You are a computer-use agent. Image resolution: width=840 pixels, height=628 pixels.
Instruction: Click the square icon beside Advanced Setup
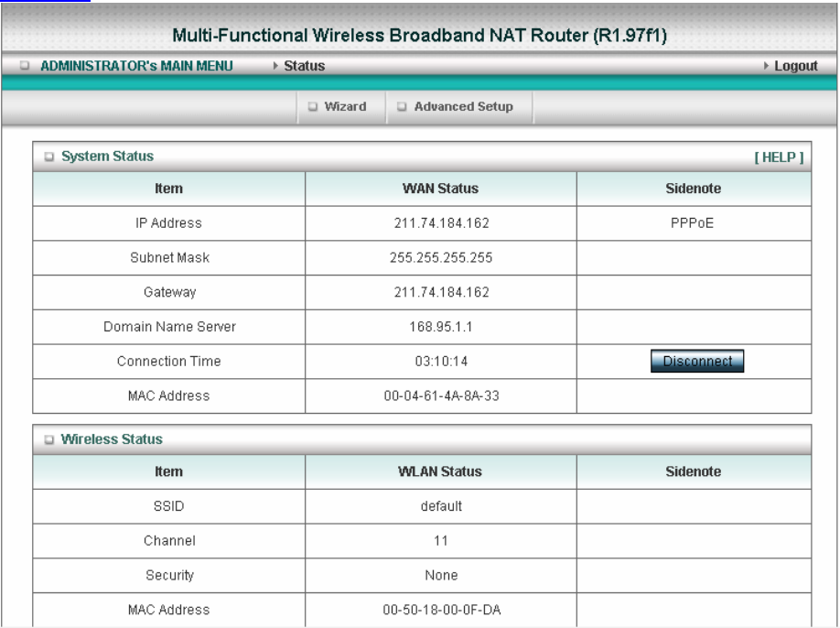(402, 106)
